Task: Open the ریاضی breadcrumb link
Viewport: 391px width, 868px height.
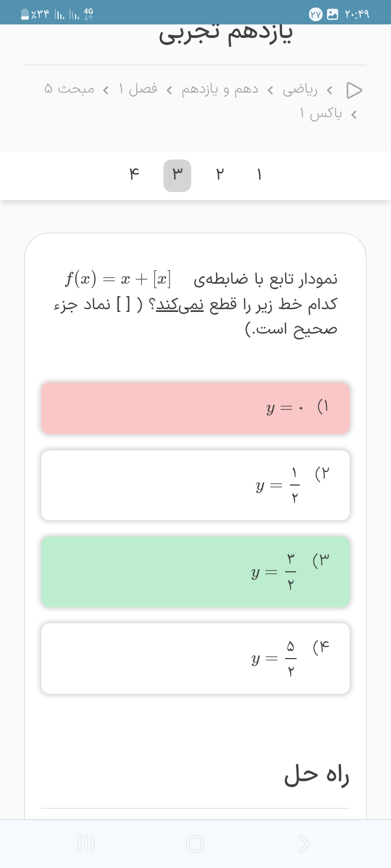Action: [300, 90]
